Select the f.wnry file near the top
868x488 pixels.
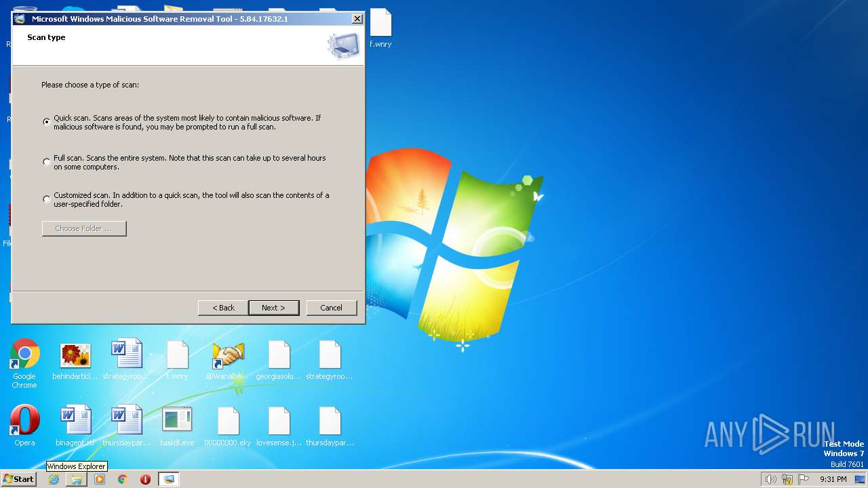pyautogui.click(x=380, y=28)
